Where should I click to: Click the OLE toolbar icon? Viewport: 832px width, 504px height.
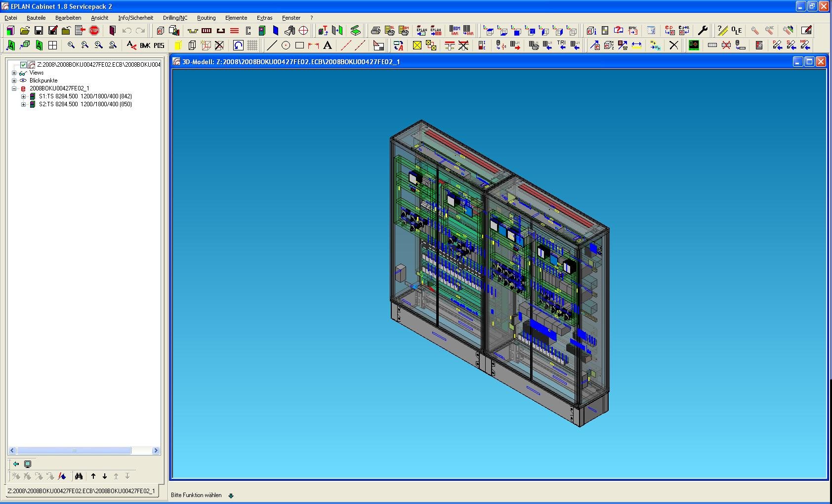pos(737,31)
